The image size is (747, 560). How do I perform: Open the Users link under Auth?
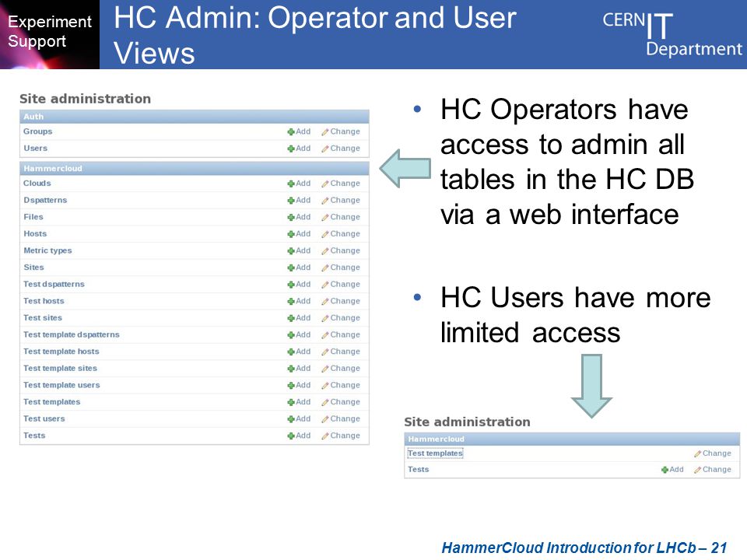coord(35,148)
